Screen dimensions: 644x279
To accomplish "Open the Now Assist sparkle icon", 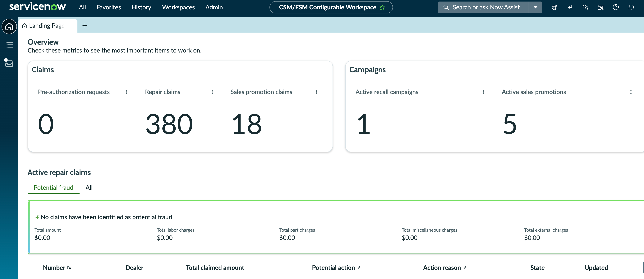I will tap(570, 7).
